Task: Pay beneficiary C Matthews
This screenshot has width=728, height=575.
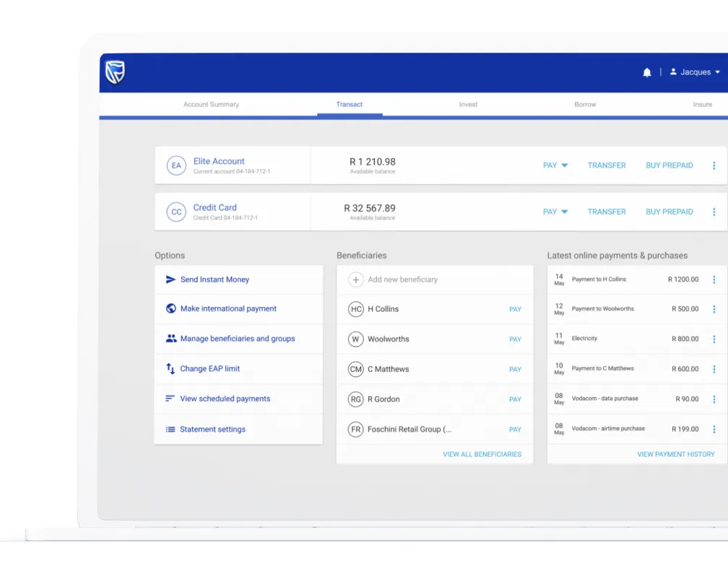Action: click(516, 370)
